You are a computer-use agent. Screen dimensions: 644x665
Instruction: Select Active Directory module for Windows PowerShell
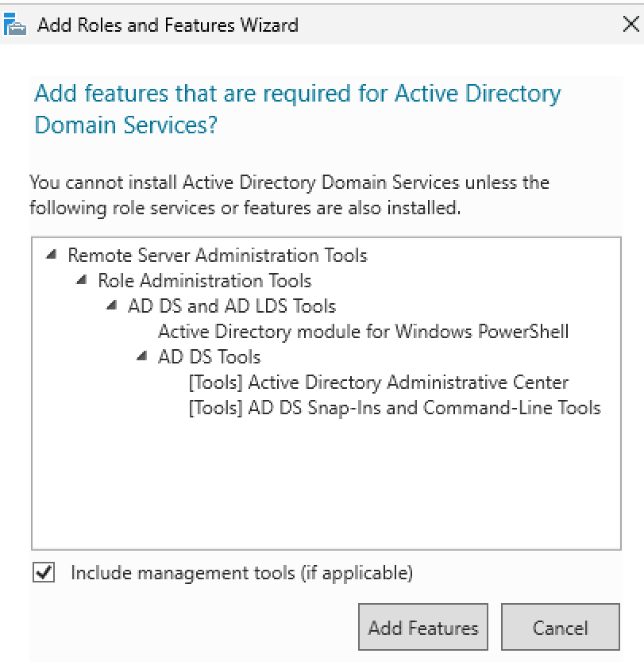tap(364, 332)
